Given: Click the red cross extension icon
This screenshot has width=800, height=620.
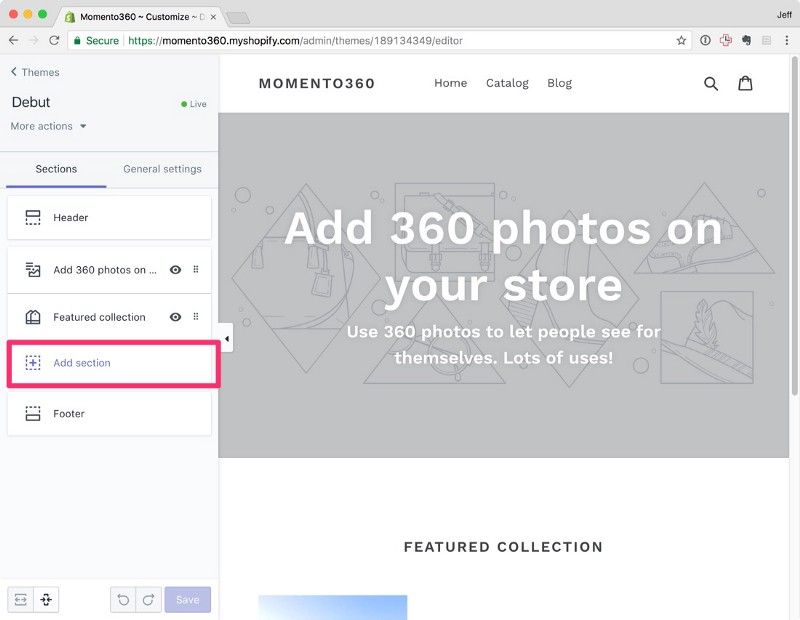Looking at the screenshot, I should [x=726, y=40].
